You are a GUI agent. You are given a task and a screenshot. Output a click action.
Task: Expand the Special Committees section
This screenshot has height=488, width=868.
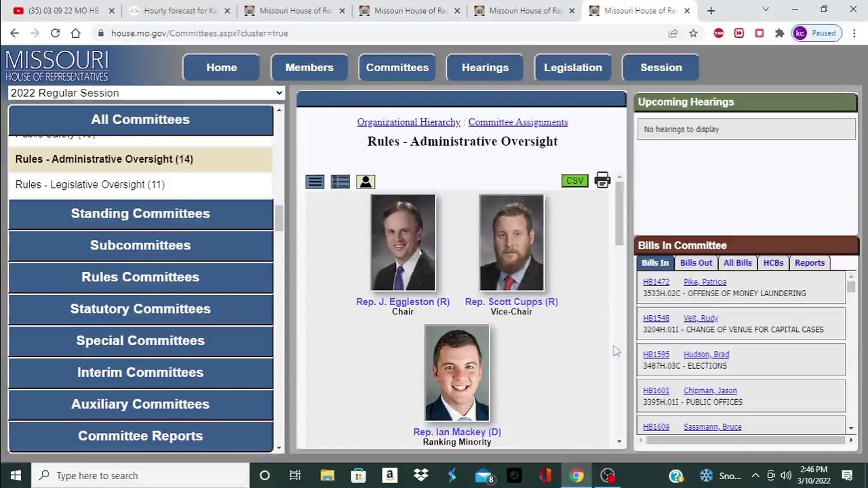[140, 341]
